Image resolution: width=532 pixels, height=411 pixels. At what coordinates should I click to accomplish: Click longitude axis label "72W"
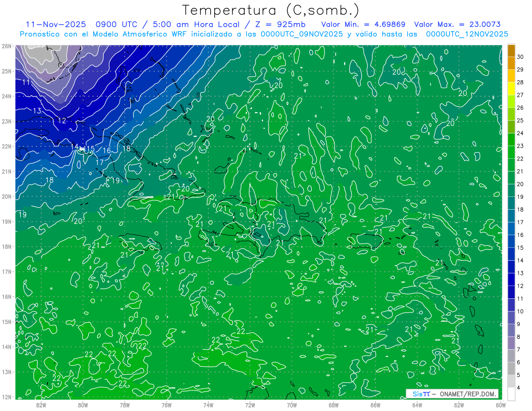(250, 405)
